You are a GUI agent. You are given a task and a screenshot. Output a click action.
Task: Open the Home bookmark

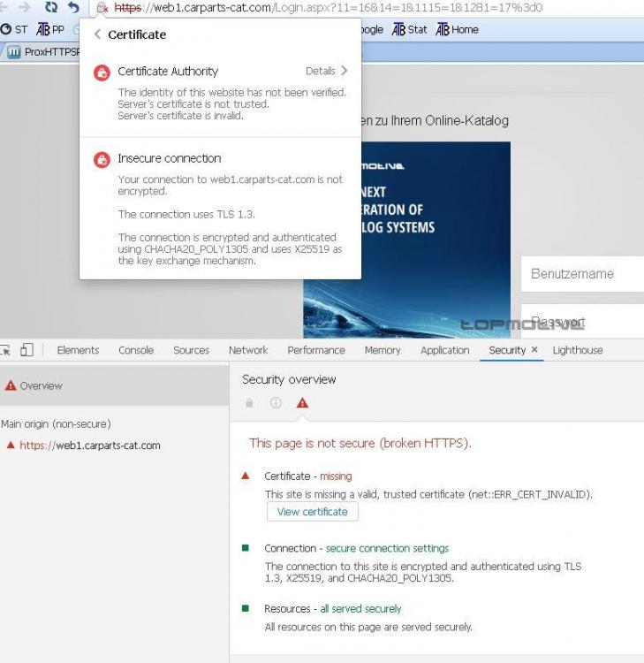[458, 29]
